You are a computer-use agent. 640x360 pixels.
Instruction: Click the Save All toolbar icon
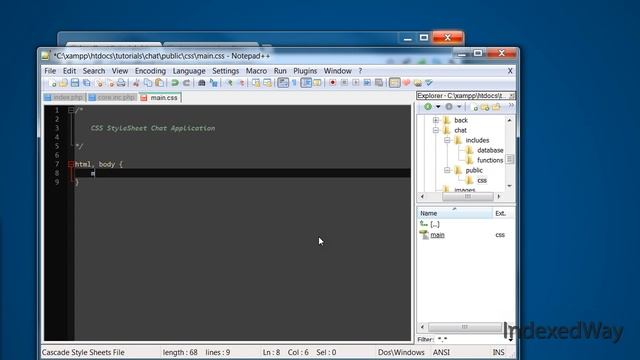[87, 83]
